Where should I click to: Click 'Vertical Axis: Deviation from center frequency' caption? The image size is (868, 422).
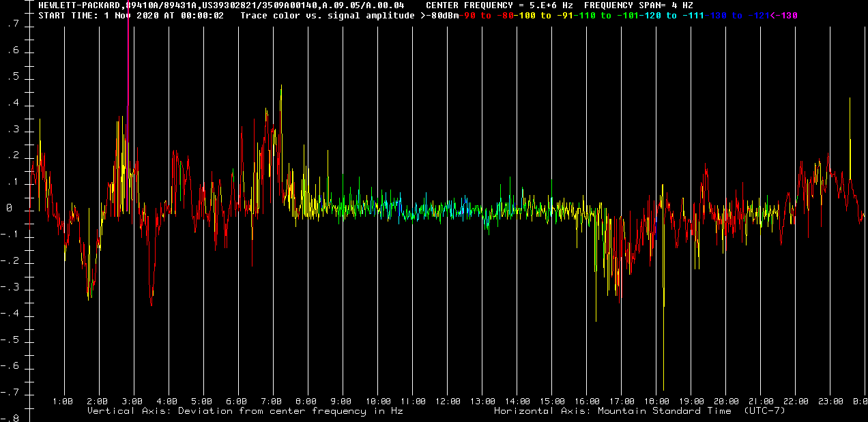(x=244, y=411)
